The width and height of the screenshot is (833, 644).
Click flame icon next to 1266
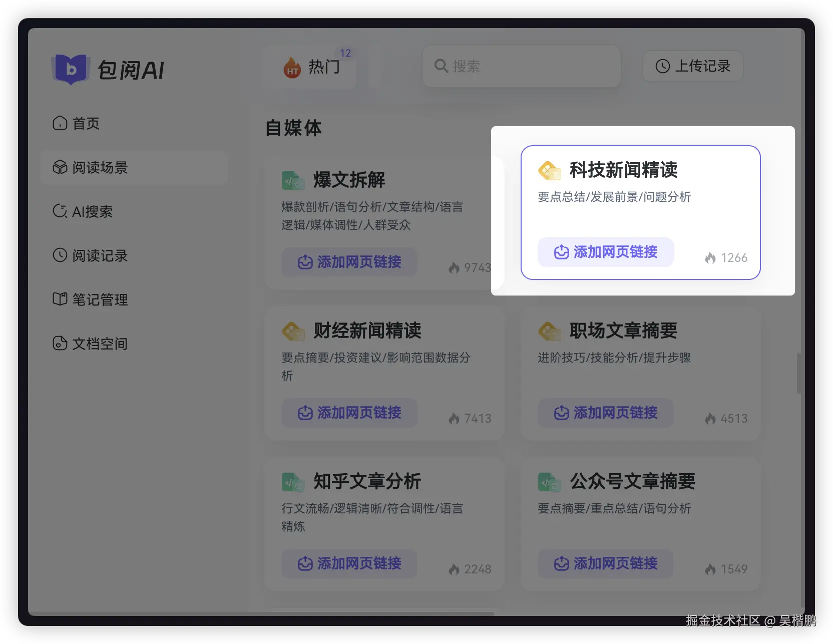click(x=710, y=258)
